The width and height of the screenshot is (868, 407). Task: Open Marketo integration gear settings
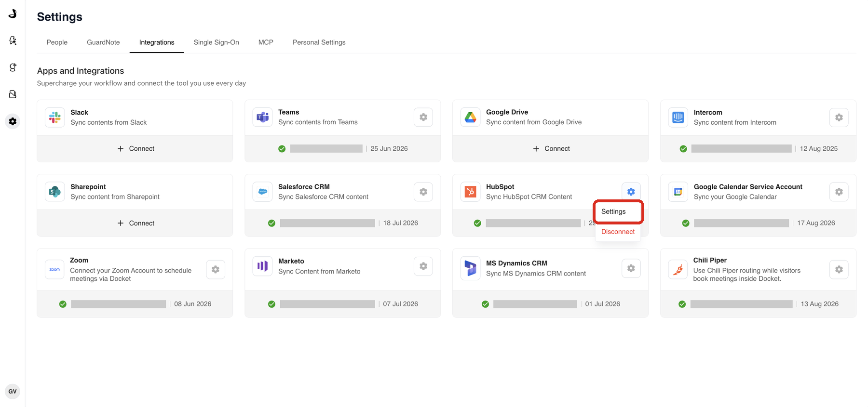tap(423, 266)
